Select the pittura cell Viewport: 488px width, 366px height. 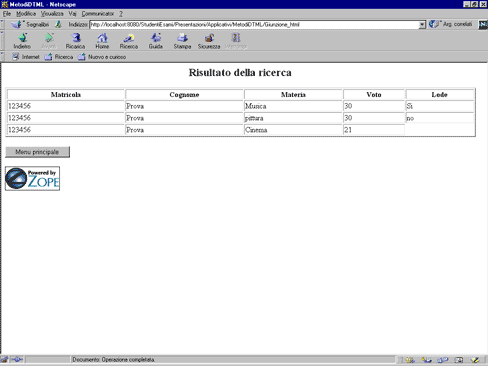point(293,118)
